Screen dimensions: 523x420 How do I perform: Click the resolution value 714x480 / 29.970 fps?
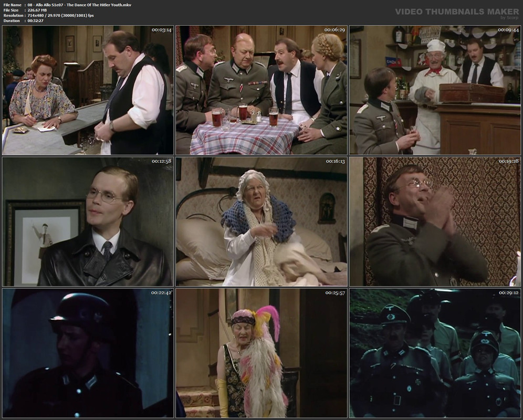pos(61,15)
